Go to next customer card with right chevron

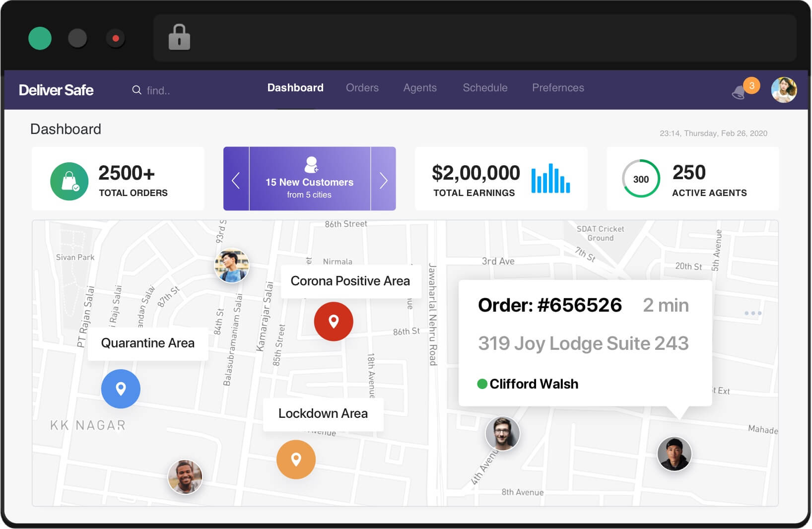click(383, 180)
